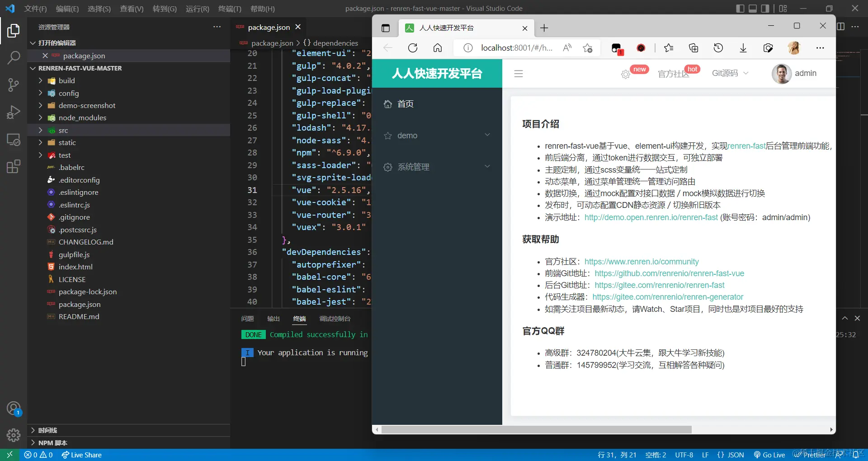Screen dimensions: 868x461
Task: Open browser Downloads
Action: (743, 48)
